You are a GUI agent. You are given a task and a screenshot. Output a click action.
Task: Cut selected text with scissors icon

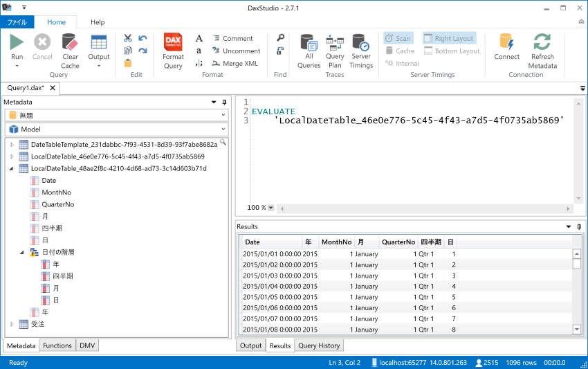128,38
